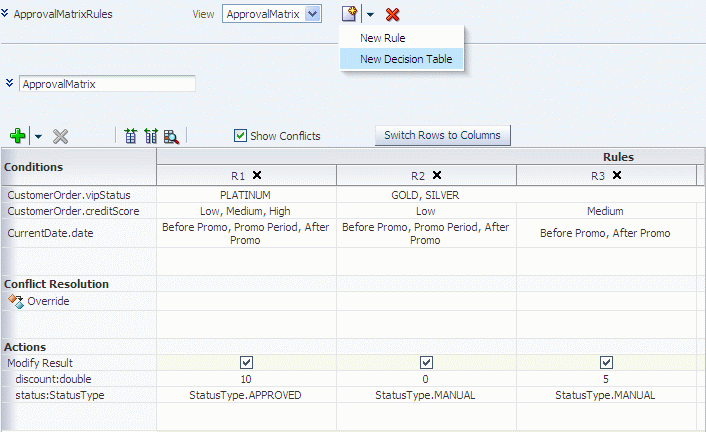Click the PLATINUM cell in R1
The image size is (706, 432).
pyautogui.click(x=245, y=195)
